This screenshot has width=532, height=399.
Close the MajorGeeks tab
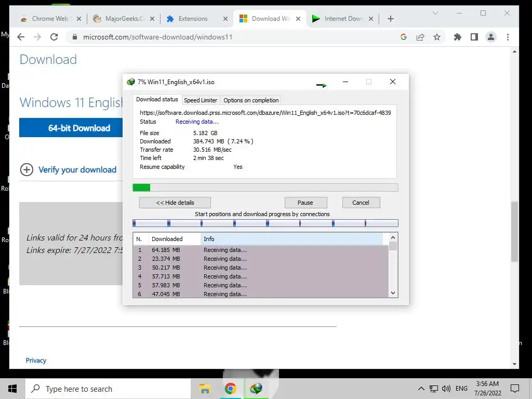tap(152, 19)
